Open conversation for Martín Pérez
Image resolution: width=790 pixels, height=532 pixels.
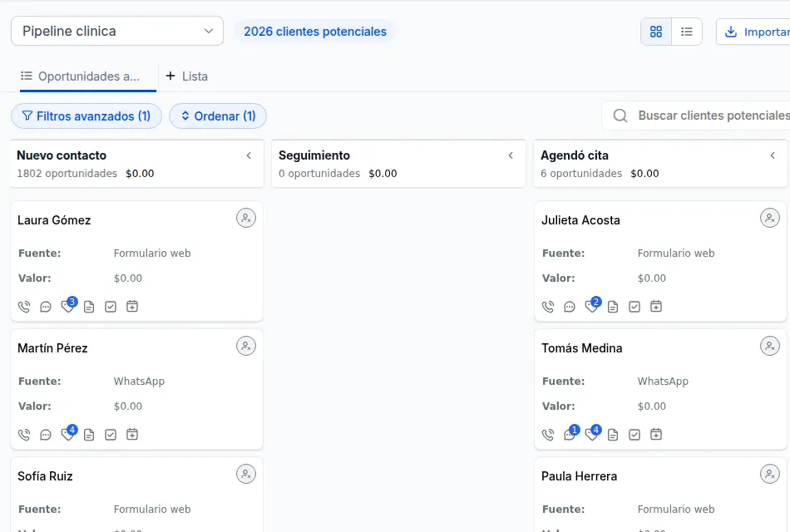46,435
